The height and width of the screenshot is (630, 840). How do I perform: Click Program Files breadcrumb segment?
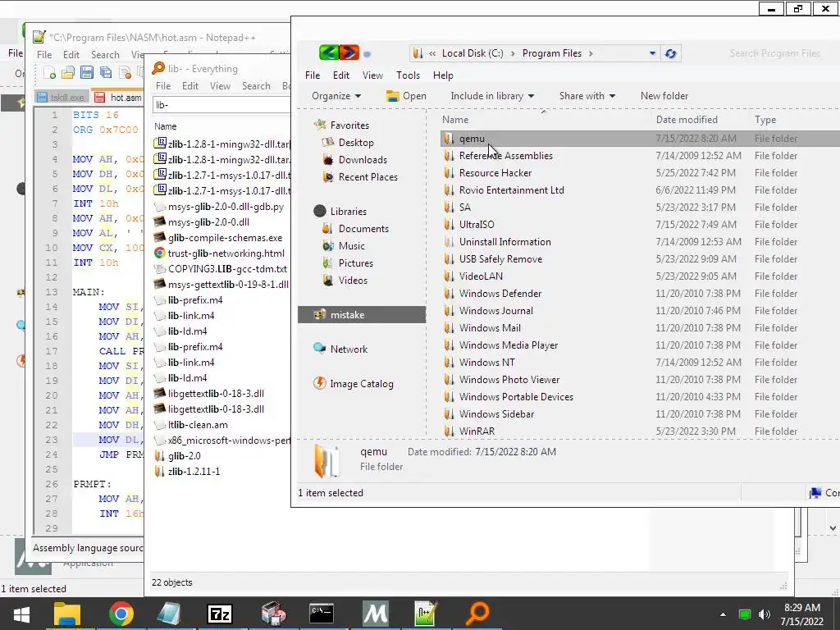(x=552, y=53)
